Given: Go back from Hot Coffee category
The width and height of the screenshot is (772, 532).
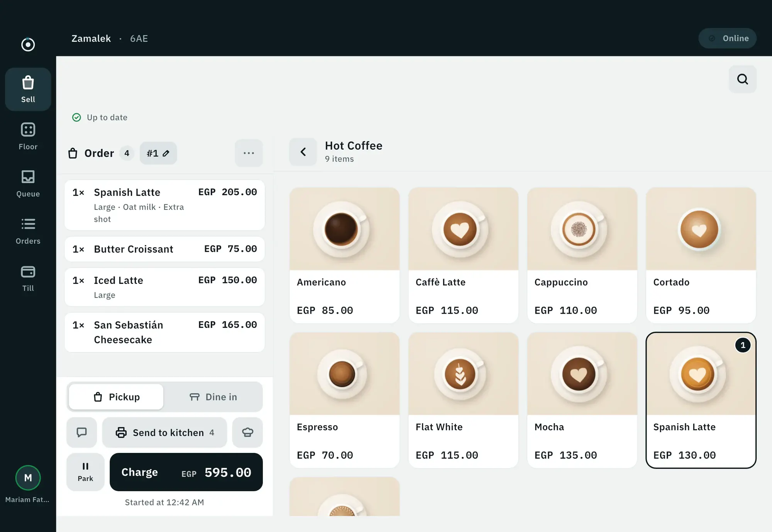Looking at the screenshot, I should pos(303,152).
